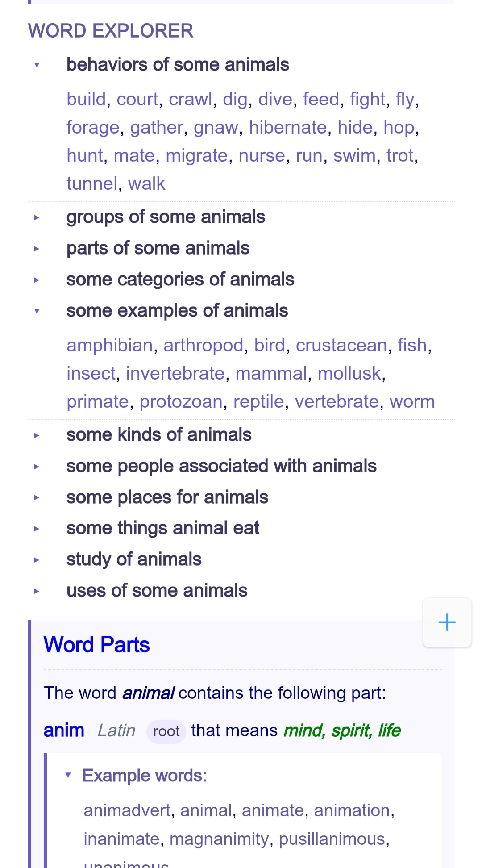This screenshot has width=482, height=868.
Task: Open the word link crustacean
Action: click(x=341, y=345)
